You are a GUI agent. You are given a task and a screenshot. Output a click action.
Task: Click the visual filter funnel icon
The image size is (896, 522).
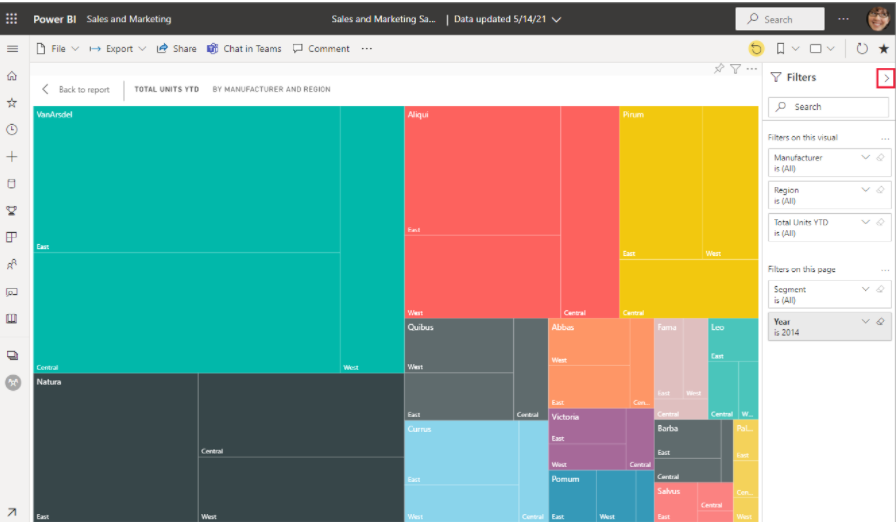735,69
